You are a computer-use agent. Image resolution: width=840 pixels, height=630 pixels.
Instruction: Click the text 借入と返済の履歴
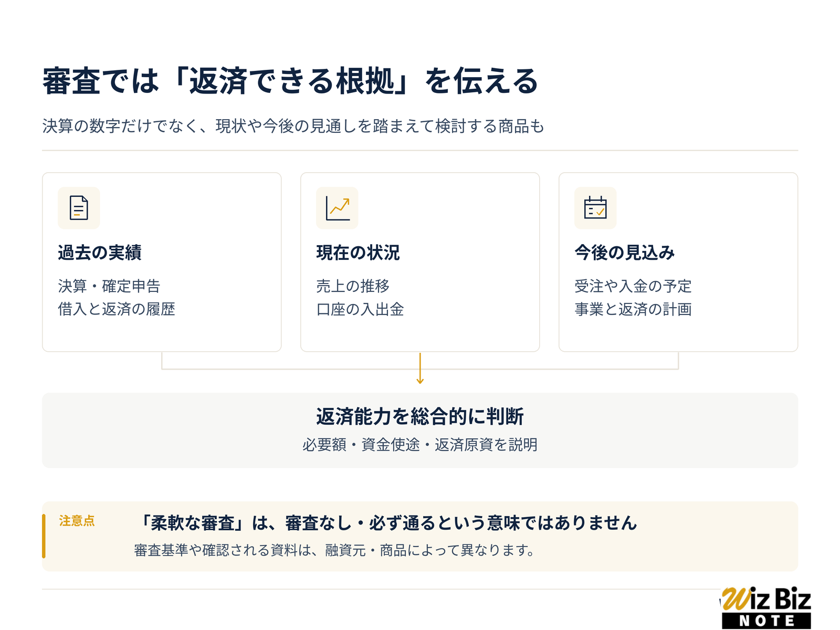pos(117,309)
